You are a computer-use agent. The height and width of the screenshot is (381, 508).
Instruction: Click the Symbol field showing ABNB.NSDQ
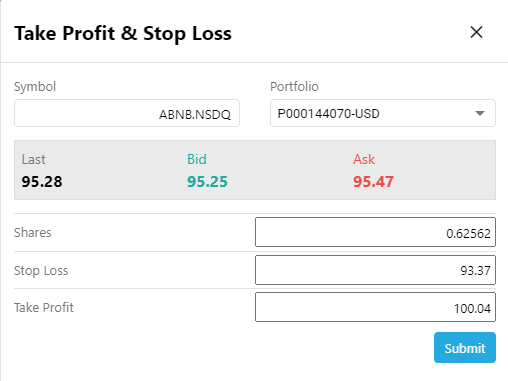tap(127, 113)
